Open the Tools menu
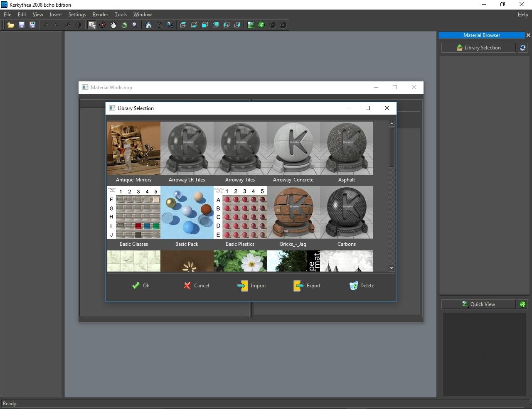This screenshot has height=409, width=532. click(x=121, y=15)
